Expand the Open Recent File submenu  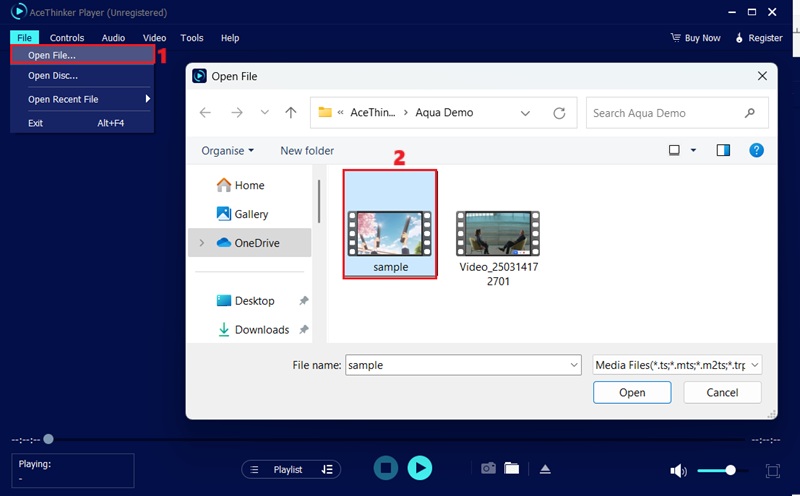pos(82,99)
